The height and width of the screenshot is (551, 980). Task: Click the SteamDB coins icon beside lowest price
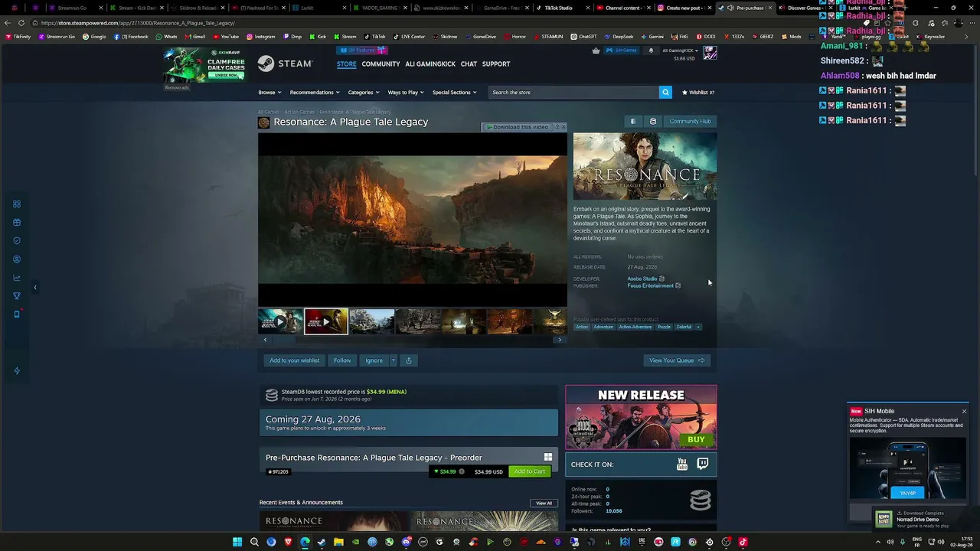pyautogui.click(x=272, y=395)
